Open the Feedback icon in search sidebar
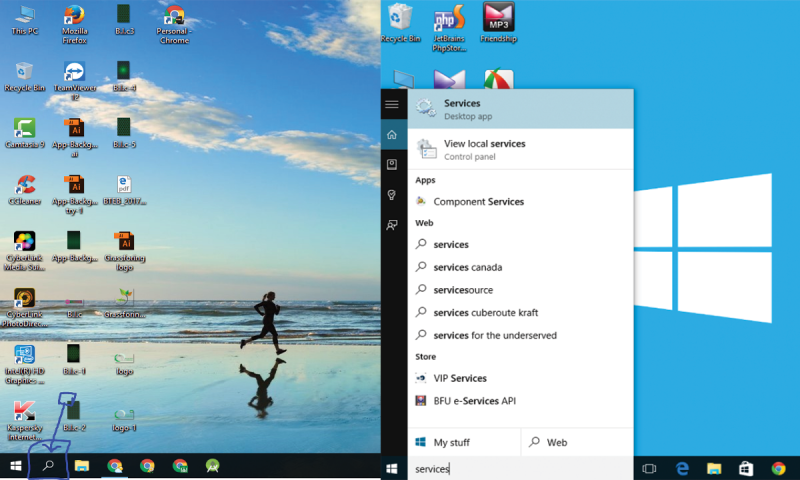 392,224
